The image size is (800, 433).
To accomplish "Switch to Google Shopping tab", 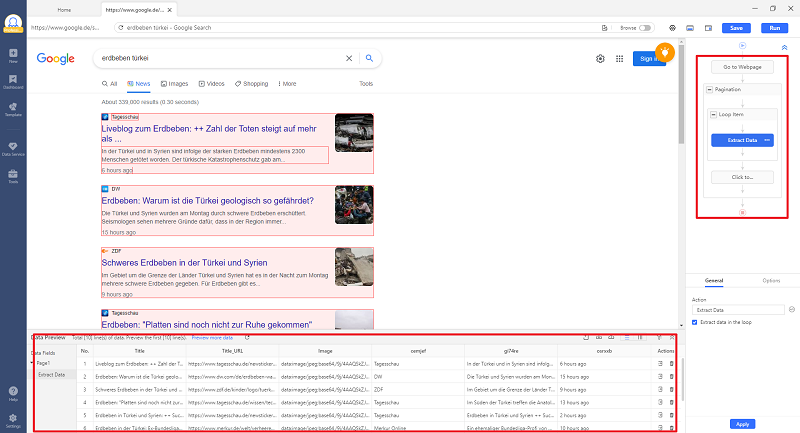I will (252, 84).
